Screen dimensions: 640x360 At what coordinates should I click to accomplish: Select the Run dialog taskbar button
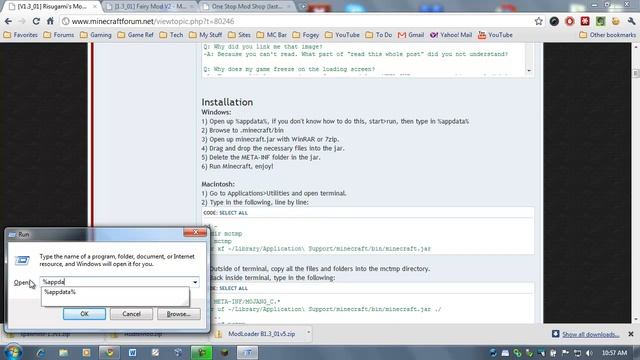coord(247,352)
